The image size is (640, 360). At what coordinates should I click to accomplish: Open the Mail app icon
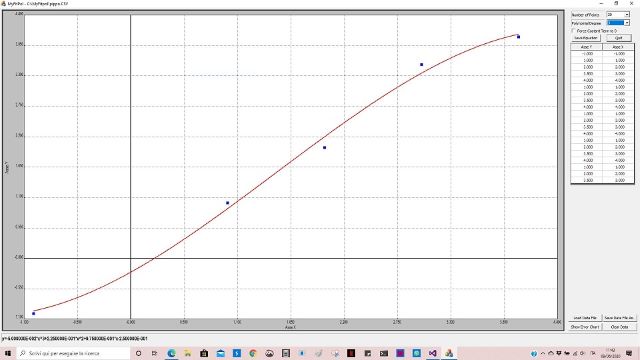[x=220, y=353]
